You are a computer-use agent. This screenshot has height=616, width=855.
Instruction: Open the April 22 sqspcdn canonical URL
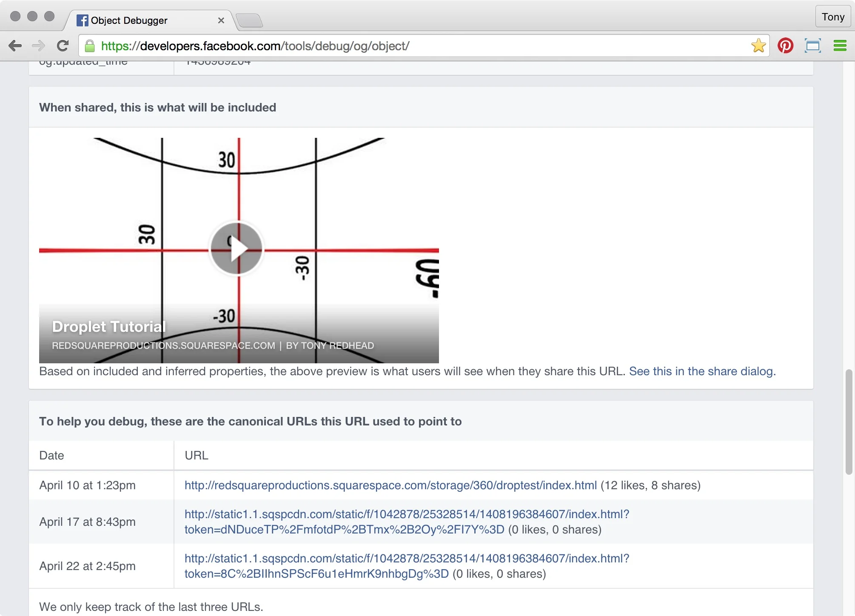click(406, 559)
